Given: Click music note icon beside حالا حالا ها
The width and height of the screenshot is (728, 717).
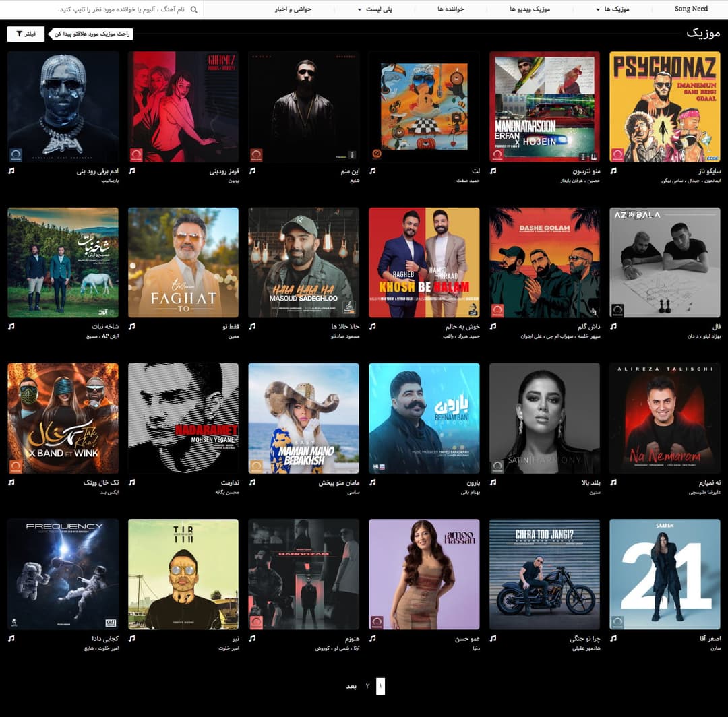Looking at the screenshot, I should pyautogui.click(x=252, y=326).
